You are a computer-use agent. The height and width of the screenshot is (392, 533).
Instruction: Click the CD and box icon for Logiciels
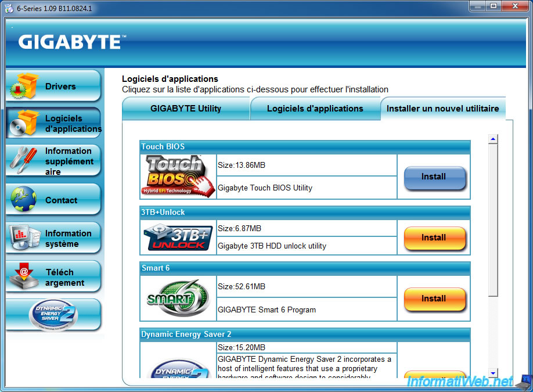pyautogui.click(x=24, y=123)
